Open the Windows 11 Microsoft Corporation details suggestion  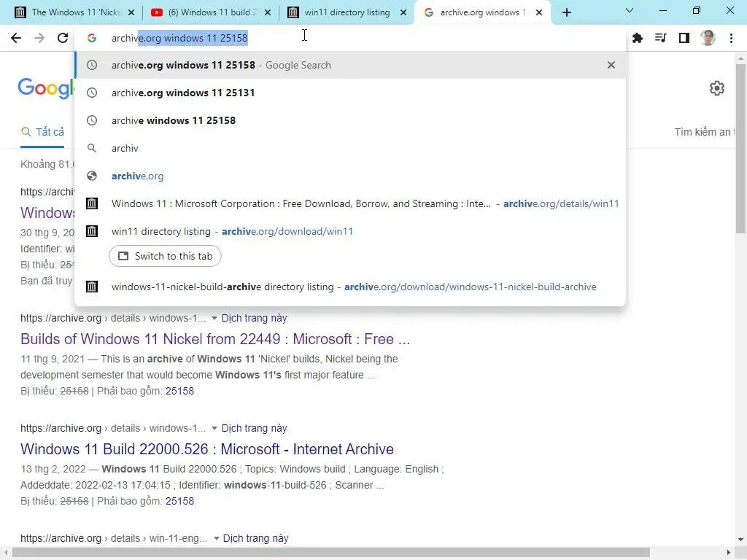[350, 203]
